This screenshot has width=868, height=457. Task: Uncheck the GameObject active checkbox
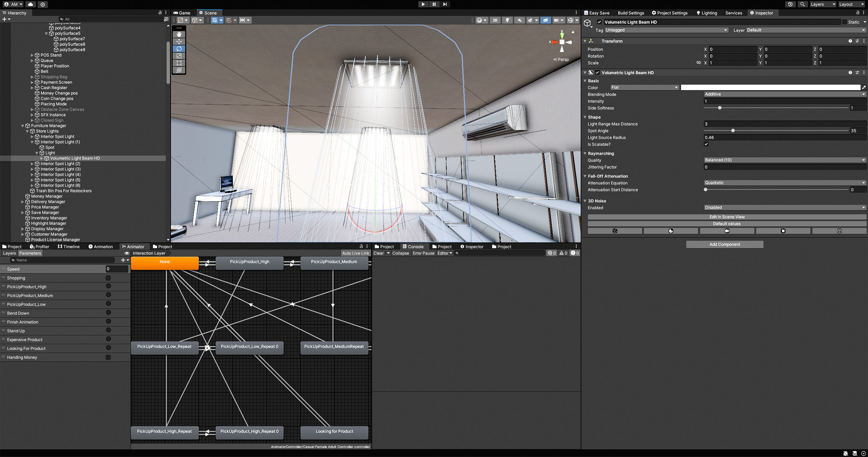[599, 22]
